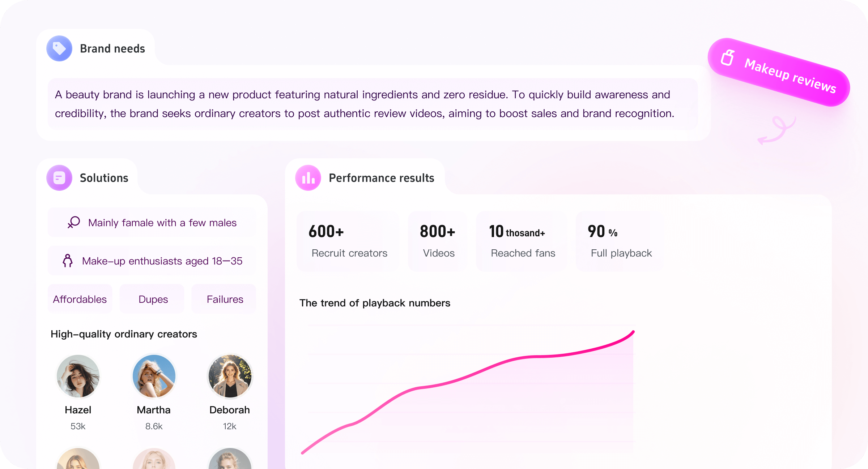Select the Affordables tag

(x=80, y=299)
